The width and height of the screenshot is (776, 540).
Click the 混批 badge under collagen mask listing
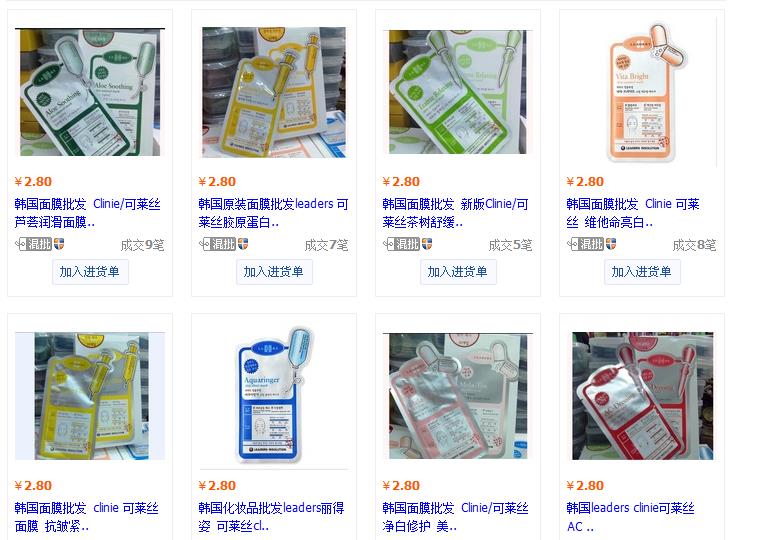click(x=217, y=244)
